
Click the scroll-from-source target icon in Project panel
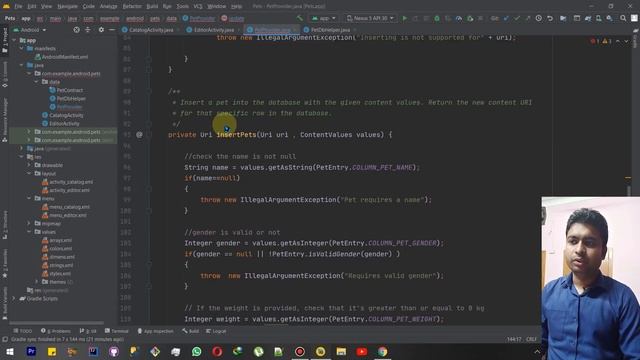tap(76, 30)
